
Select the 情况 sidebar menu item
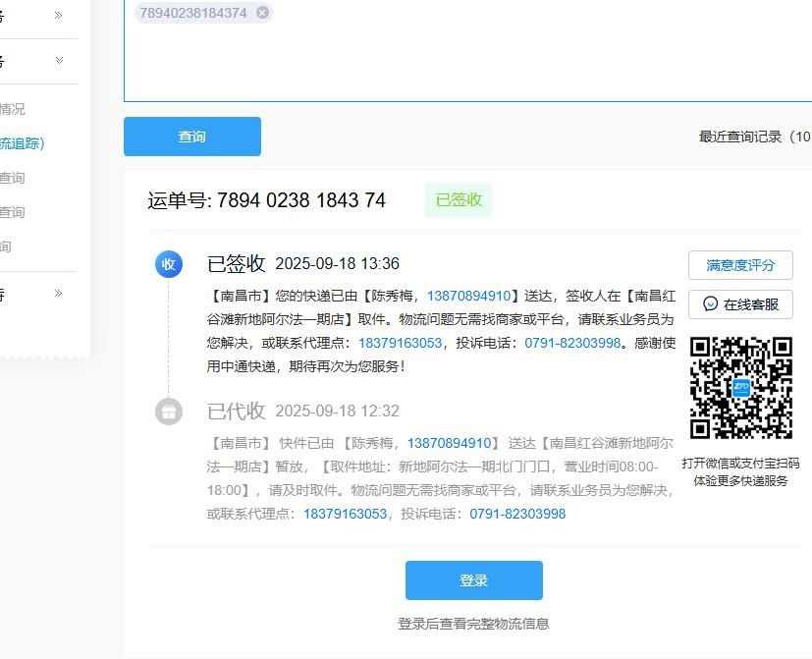pos(13,109)
